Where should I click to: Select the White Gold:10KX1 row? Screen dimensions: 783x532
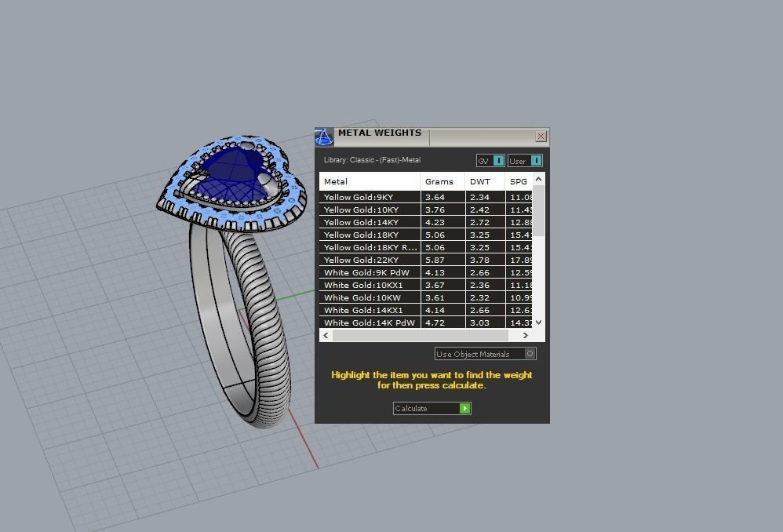coord(425,285)
